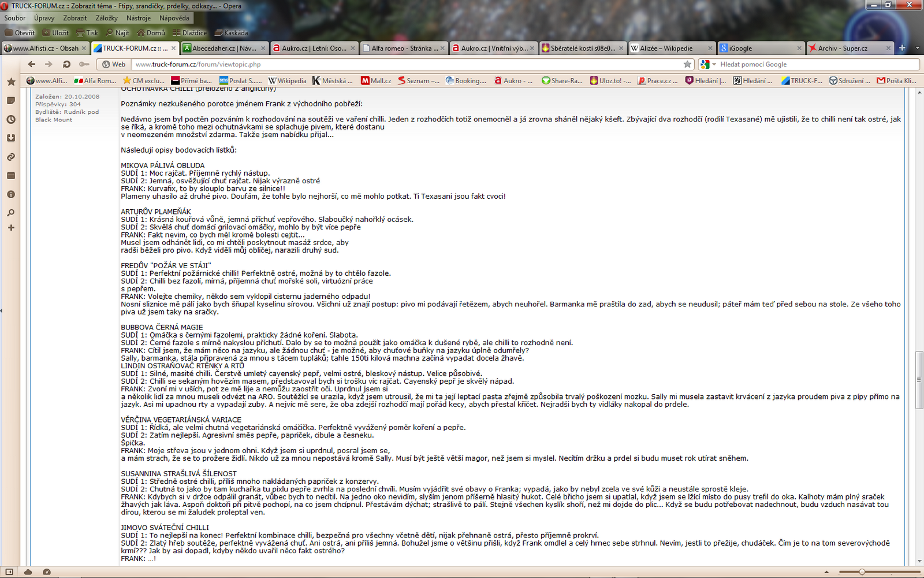
Task: Open a new tab with plus button
Action: coord(902,48)
